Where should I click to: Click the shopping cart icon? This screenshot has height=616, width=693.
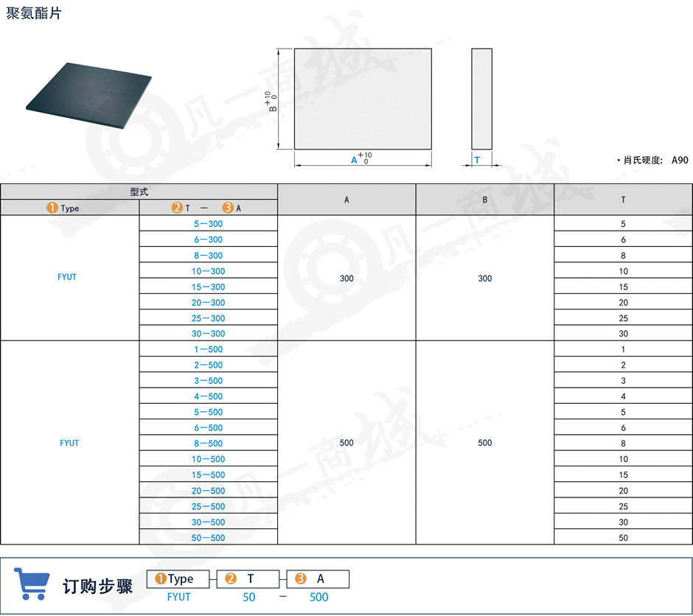[x=32, y=584]
